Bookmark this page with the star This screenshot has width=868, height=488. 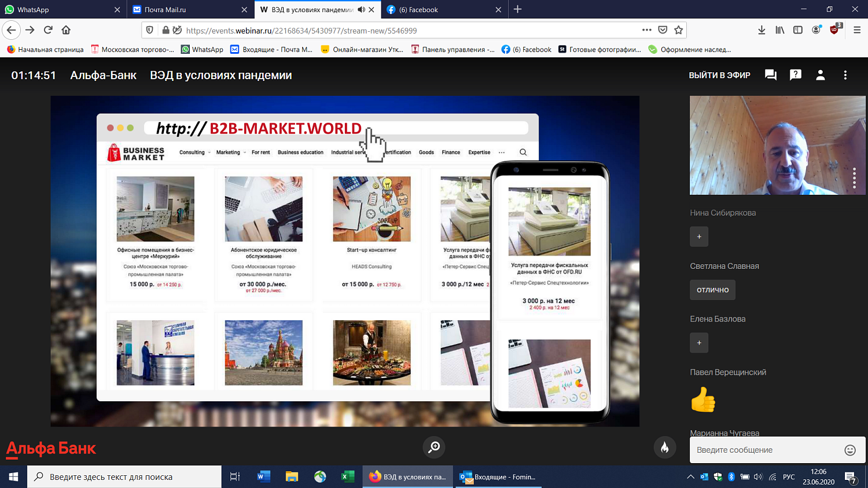(x=679, y=30)
